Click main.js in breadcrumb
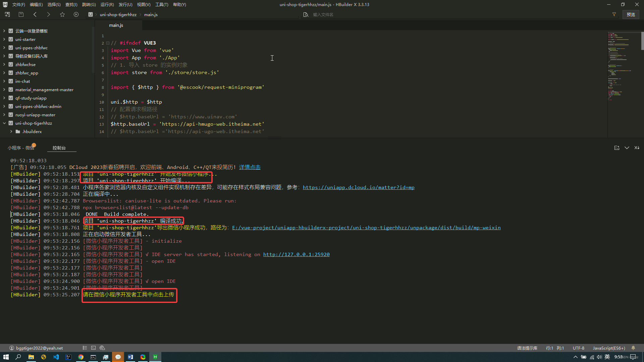Screen dimensions: 644x362 pyautogui.click(x=151, y=14)
